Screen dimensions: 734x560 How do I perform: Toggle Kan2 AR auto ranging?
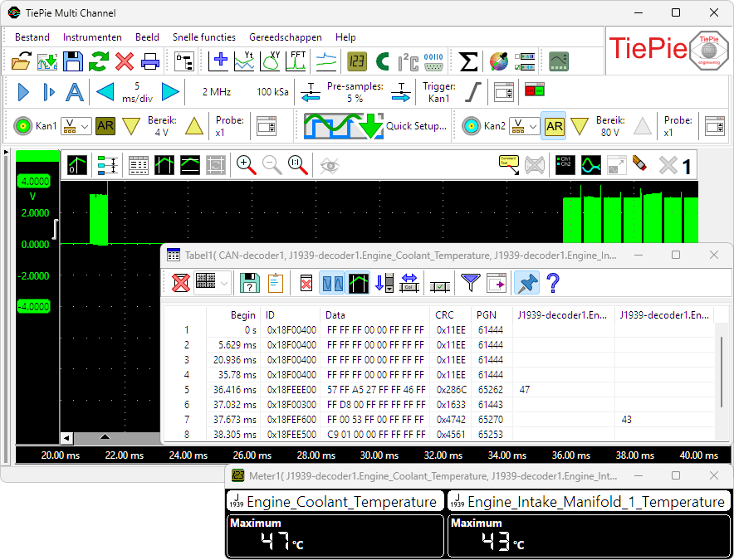tap(554, 126)
